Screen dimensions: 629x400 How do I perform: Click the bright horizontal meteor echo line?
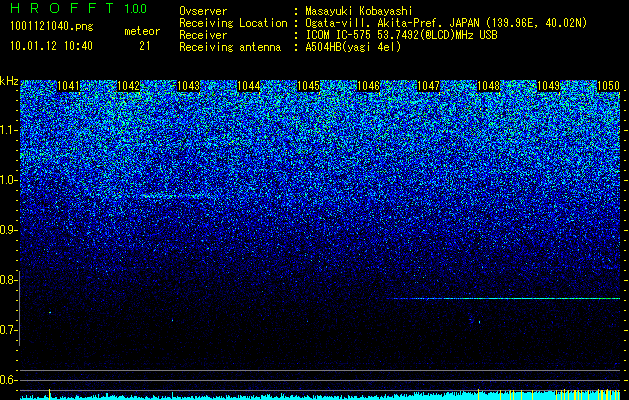[503, 298]
